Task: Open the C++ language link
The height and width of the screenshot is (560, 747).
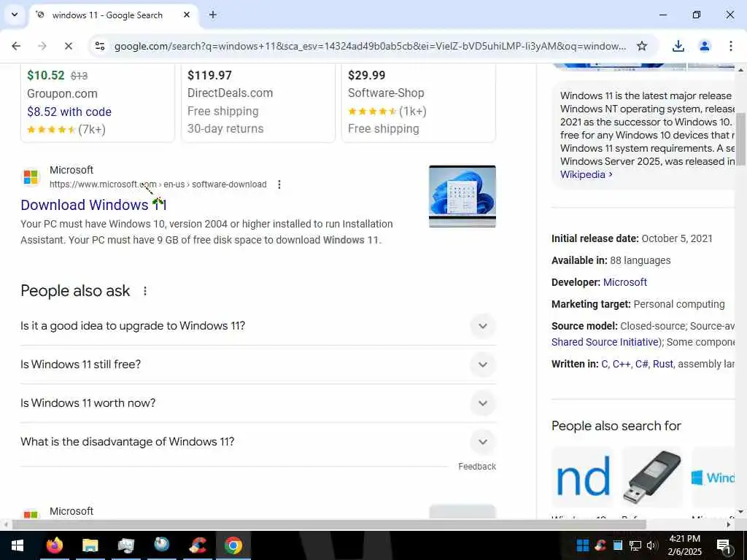Action: pos(622,364)
